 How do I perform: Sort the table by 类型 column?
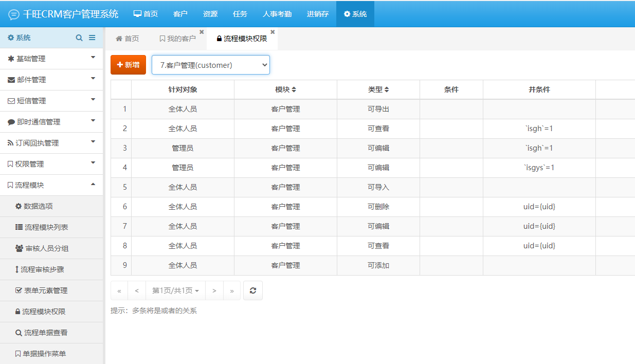click(x=378, y=89)
